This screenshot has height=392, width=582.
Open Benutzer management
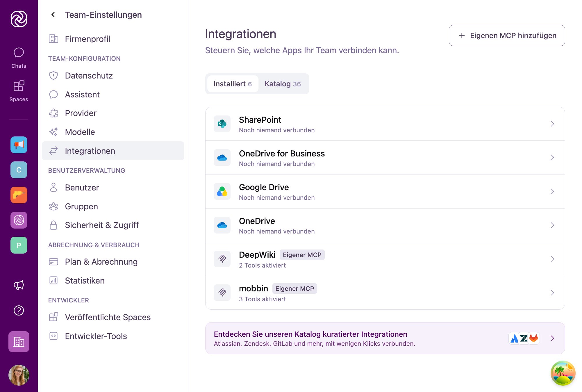113,187
